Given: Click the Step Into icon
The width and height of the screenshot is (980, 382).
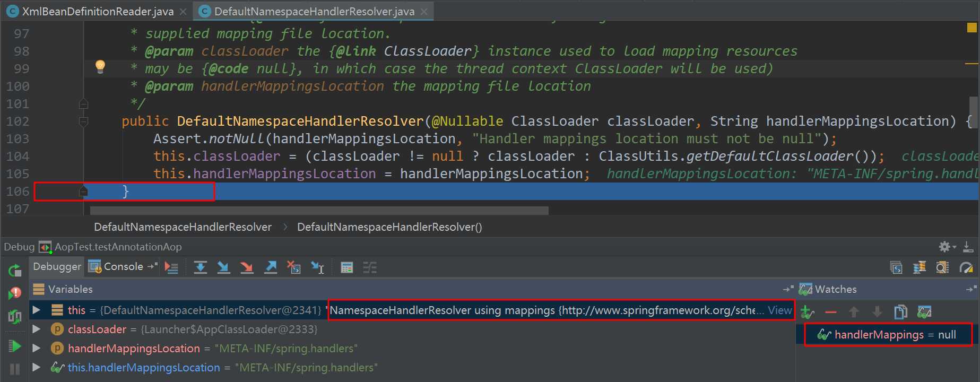Looking at the screenshot, I should [x=223, y=267].
